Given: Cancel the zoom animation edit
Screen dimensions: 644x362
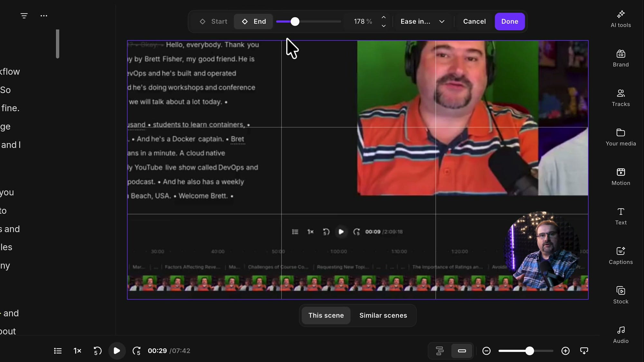Looking at the screenshot, I should pyautogui.click(x=474, y=22).
